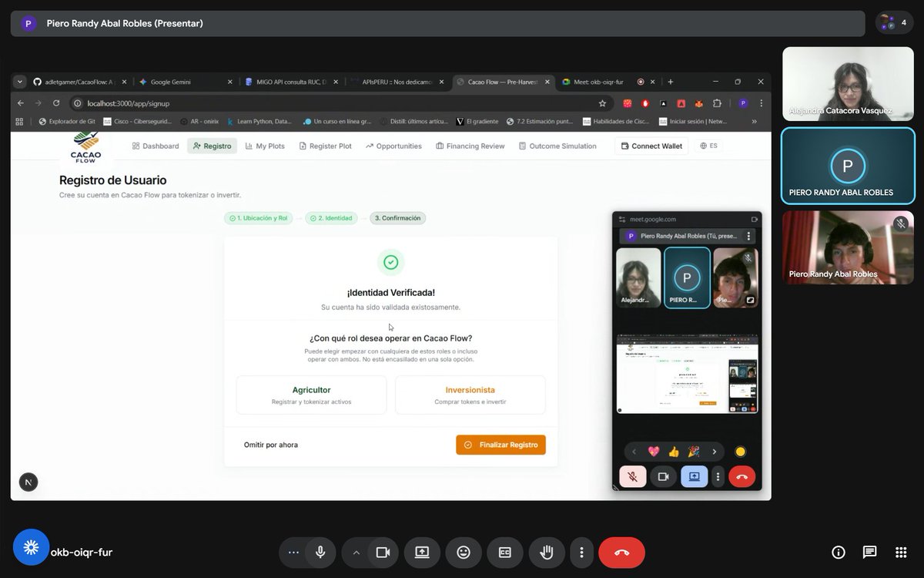Pick the yellow skin tone swatch
This screenshot has height=578, width=924.
(741, 452)
